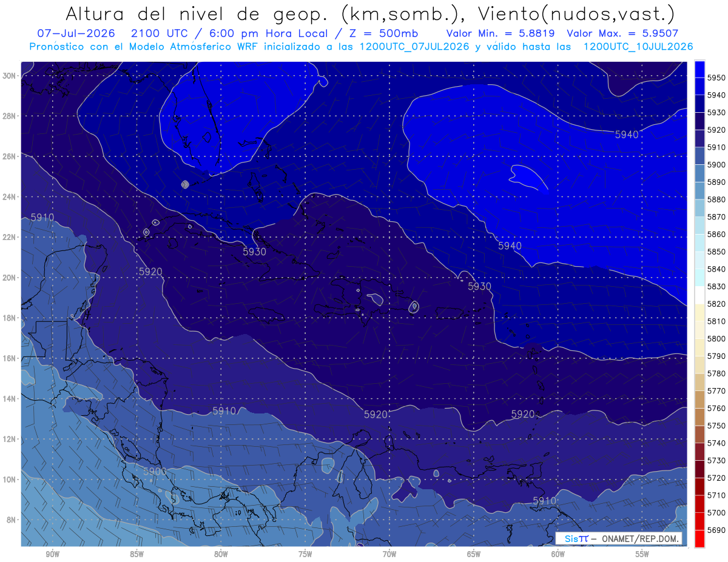Select the init time "1200UTC_07JUL2026"
The image size is (728, 562).
414,47
